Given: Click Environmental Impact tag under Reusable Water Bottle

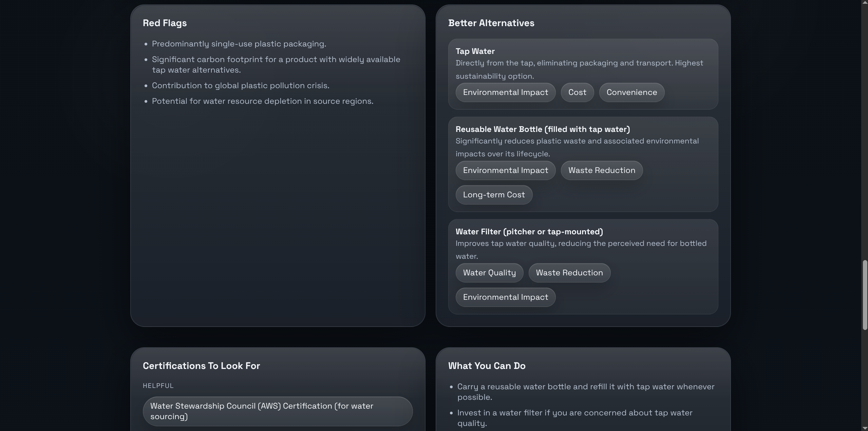Looking at the screenshot, I should pos(505,170).
